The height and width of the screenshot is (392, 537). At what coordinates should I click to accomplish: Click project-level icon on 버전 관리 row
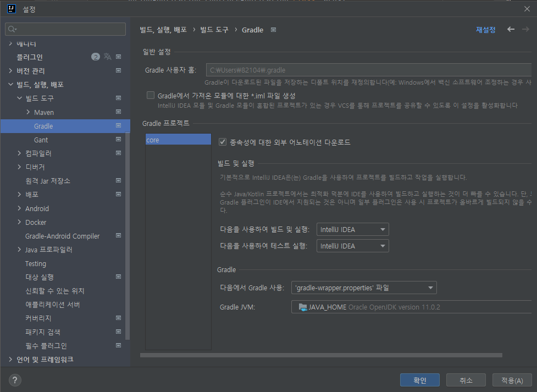point(119,70)
